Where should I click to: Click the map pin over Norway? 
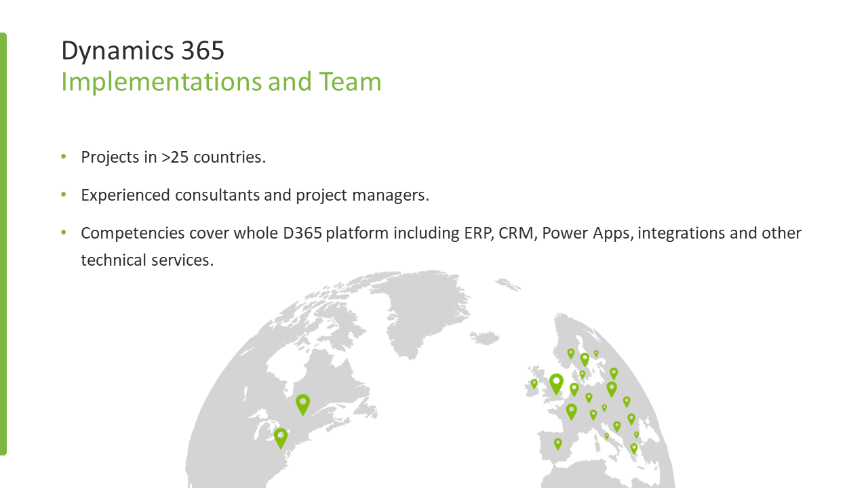point(571,353)
